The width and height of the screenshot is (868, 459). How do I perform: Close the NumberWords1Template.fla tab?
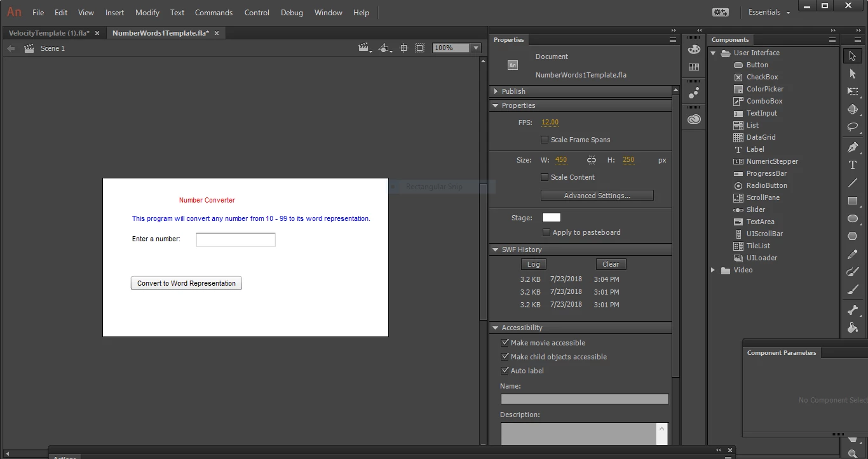coord(217,33)
